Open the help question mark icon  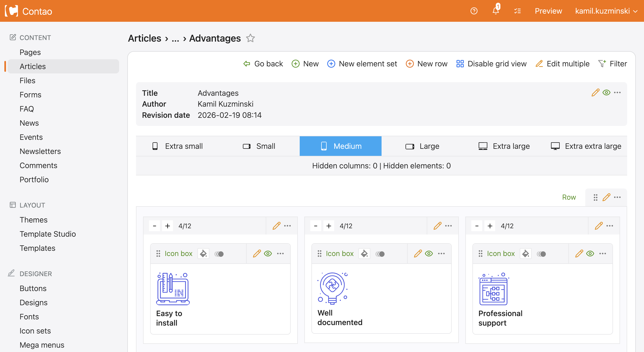(474, 11)
